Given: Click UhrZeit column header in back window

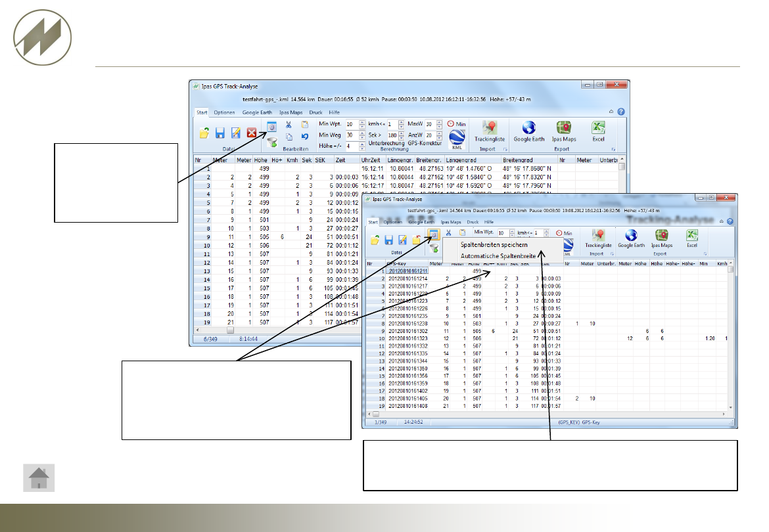Looking at the screenshot, I should (x=371, y=160).
